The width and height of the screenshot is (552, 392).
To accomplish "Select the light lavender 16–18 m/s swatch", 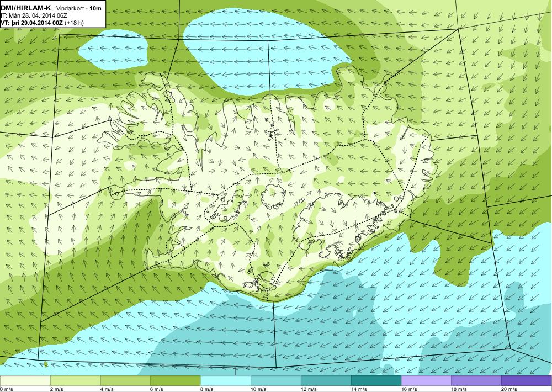I will (426, 381).
